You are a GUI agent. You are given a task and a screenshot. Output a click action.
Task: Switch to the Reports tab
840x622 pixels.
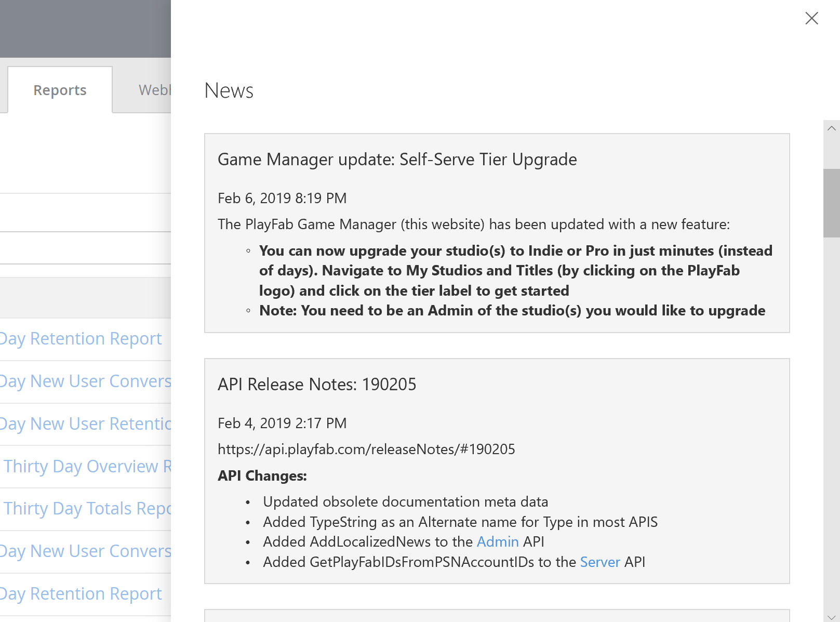click(x=60, y=90)
